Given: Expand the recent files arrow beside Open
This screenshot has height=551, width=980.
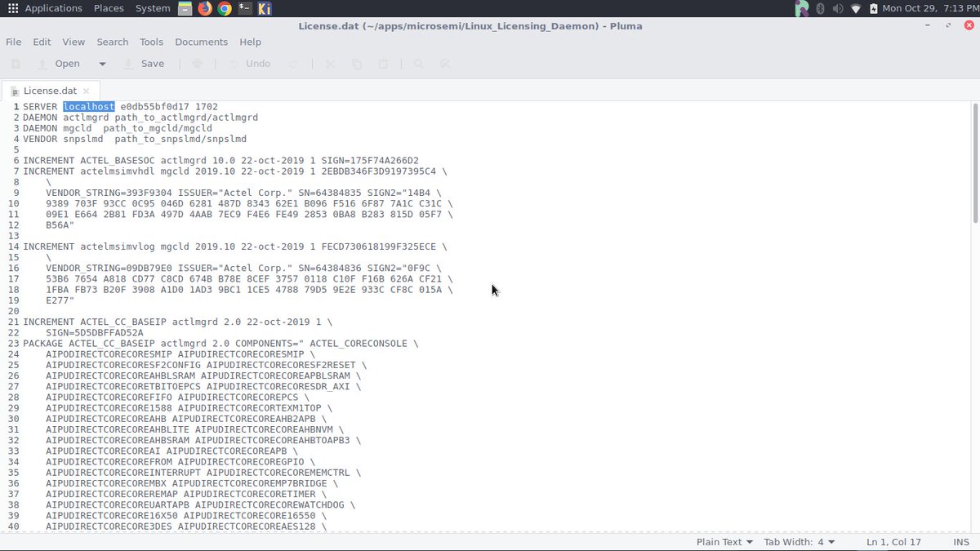Looking at the screenshot, I should [x=102, y=64].
